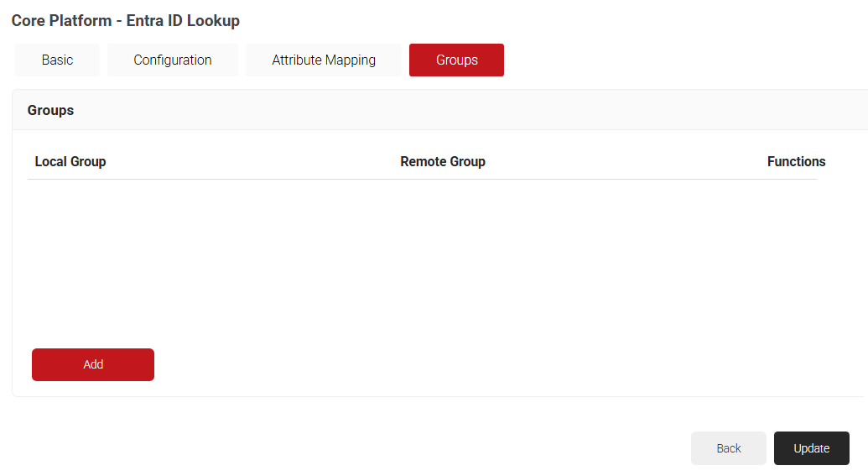The image size is (868, 476).
Task: Go to the Attribute Mapping tab
Action: coord(324,60)
